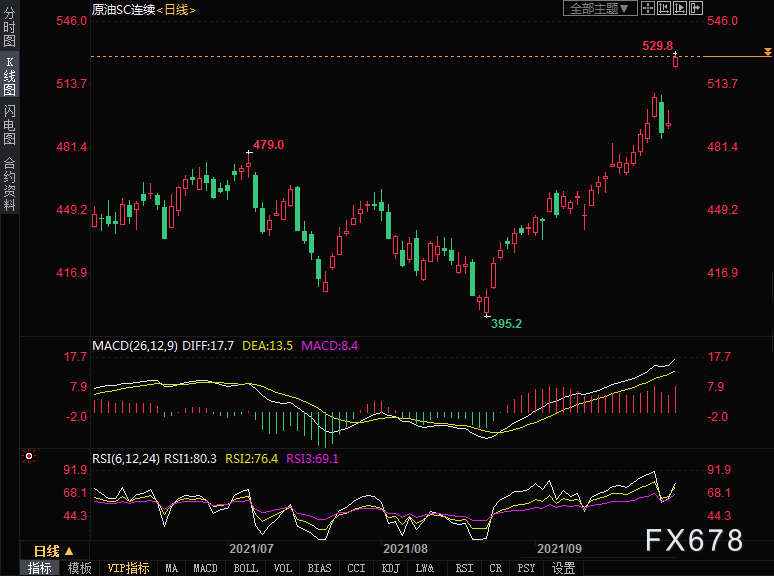The height and width of the screenshot is (576, 774).
Task: Open the 全部主题 theme dropdown
Action: tap(600, 9)
